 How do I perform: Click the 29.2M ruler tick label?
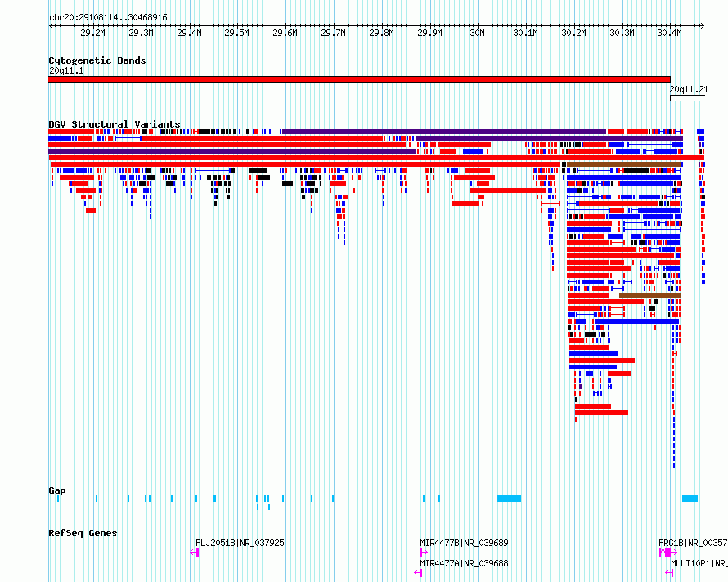click(x=93, y=33)
